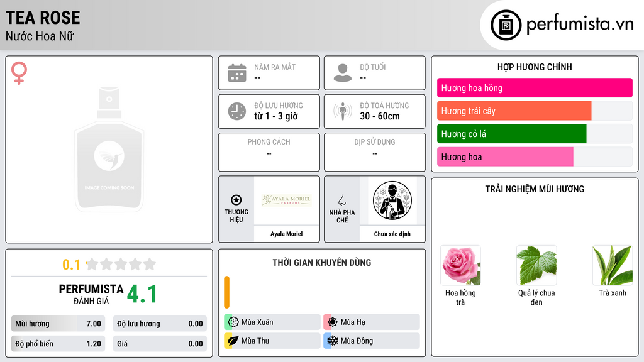The image size is (644, 362).
Task: Click the Ayala Moriel brand name link
Action: [x=286, y=234]
